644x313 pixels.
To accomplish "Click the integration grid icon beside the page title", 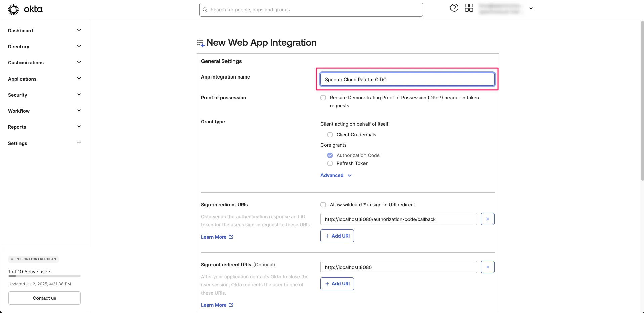I will [200, 43].
